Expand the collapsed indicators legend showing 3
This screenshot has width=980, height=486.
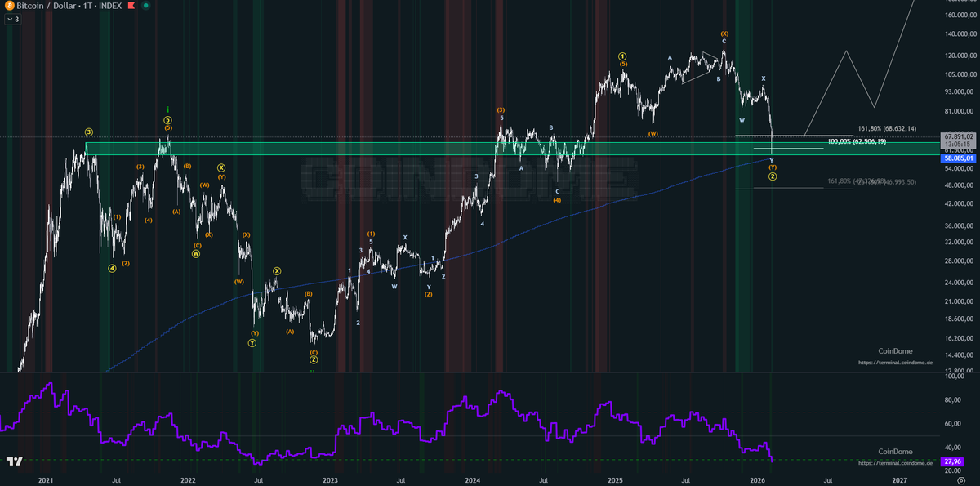coord(13,18)
